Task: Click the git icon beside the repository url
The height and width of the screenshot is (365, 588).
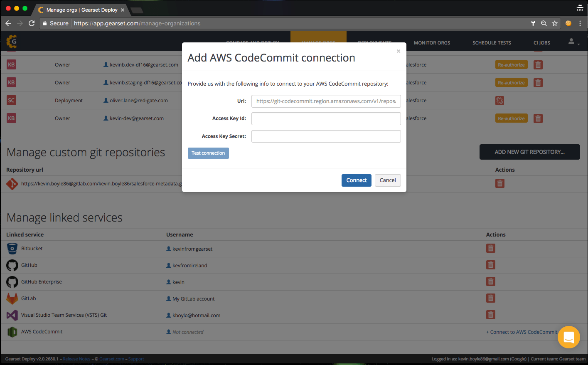Action: point(12,183)
